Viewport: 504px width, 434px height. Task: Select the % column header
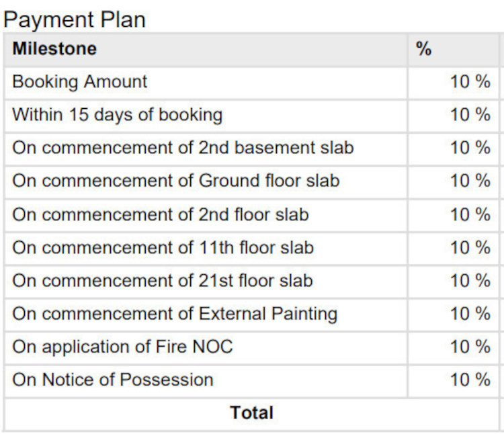423,49
